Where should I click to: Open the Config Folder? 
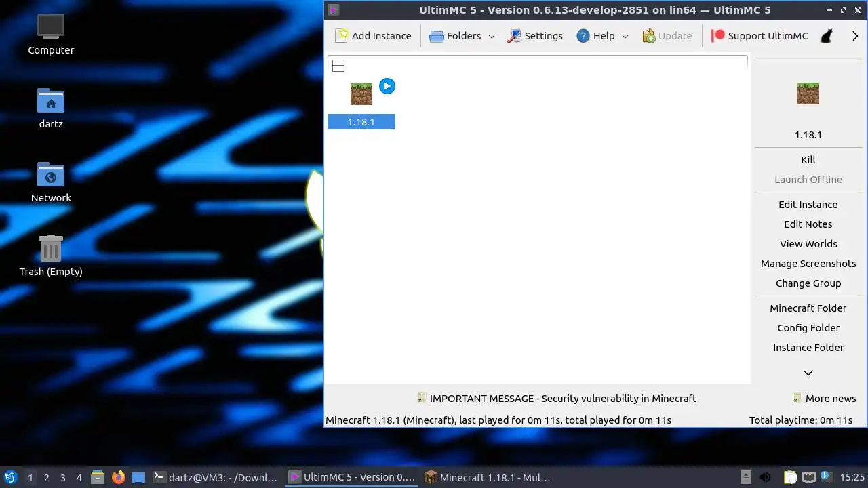808,328
